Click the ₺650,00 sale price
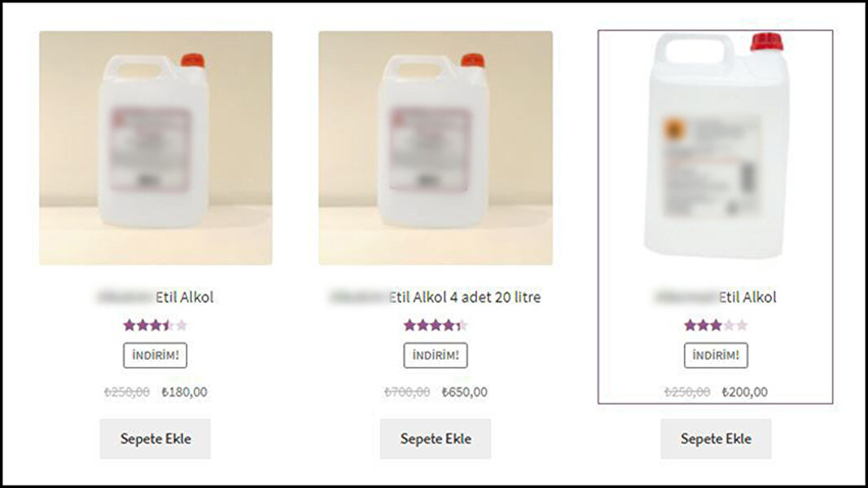 464,392
